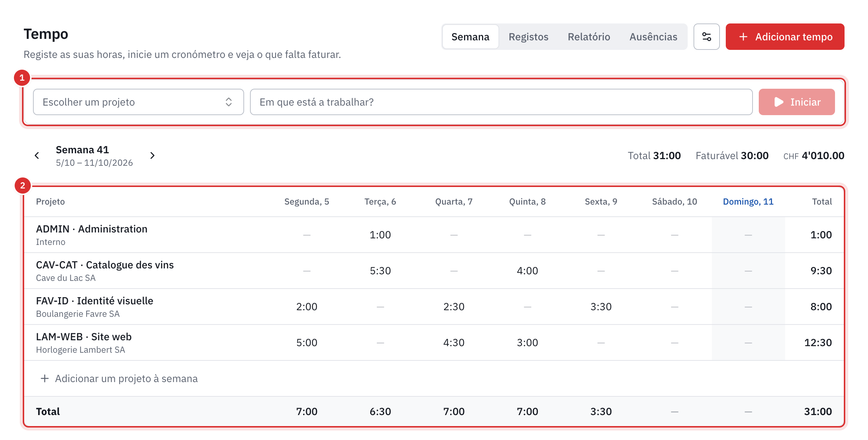This screenshot has width=868, height=440.
Task: Select LAM-WEB · Site web project
Action: [x=84, y=337]
